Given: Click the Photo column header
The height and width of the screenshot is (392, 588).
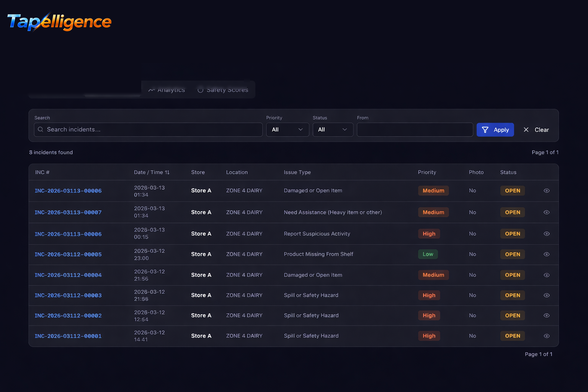Looking at the screenshot, I should tap(476, 173).
